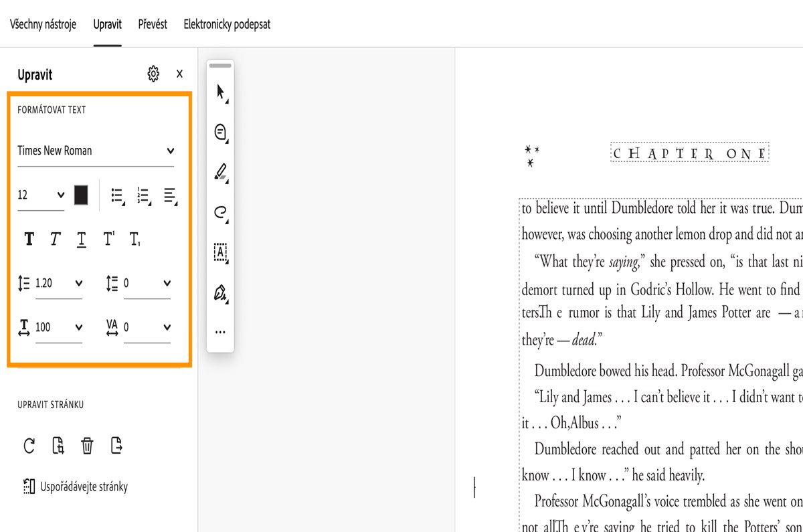This screenshot has width=803, height=532.
Task: Toggle superscript formatting
Action: click(x=108, y=239)
